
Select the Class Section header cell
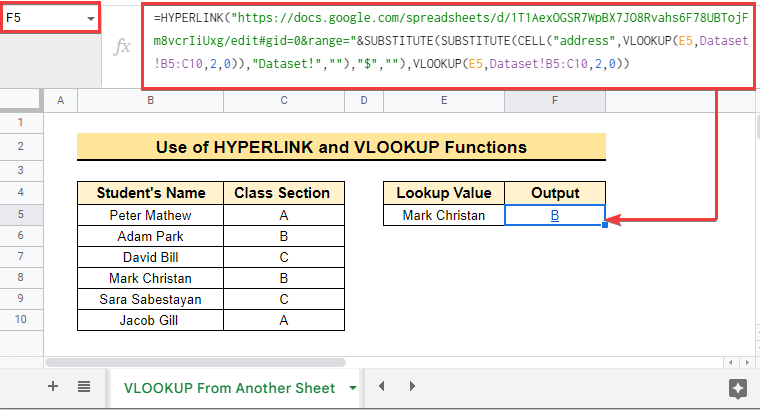coord(284,193)
